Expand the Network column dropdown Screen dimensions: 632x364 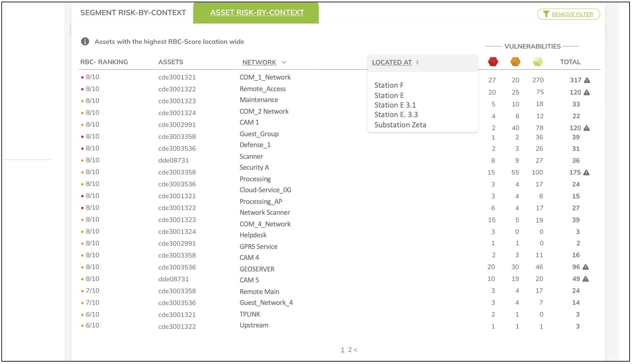point(284,62)
